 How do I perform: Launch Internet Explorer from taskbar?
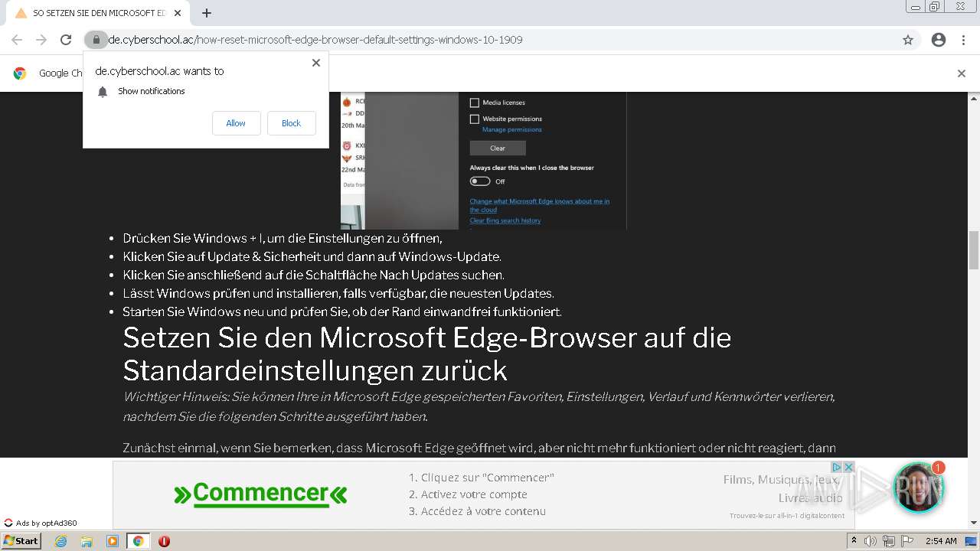60,541
